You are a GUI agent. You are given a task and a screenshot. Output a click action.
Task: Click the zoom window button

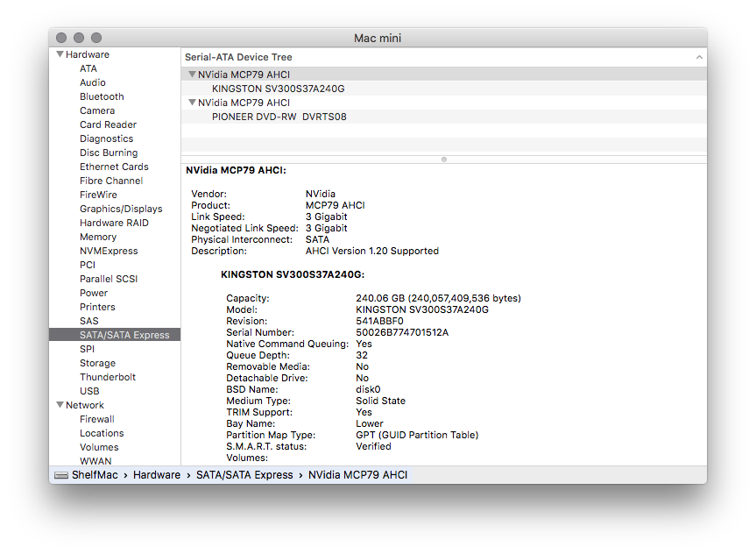click(96, 38)
